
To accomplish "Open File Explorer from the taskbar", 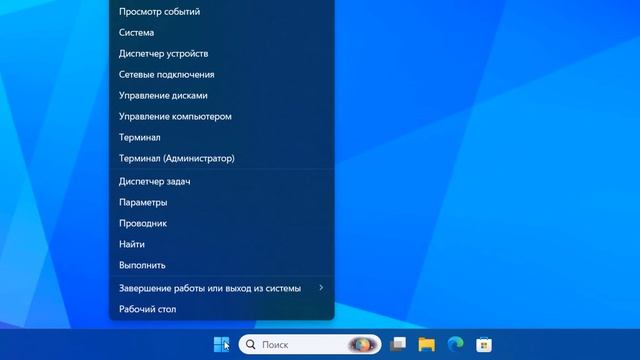I will coord(427,344).
